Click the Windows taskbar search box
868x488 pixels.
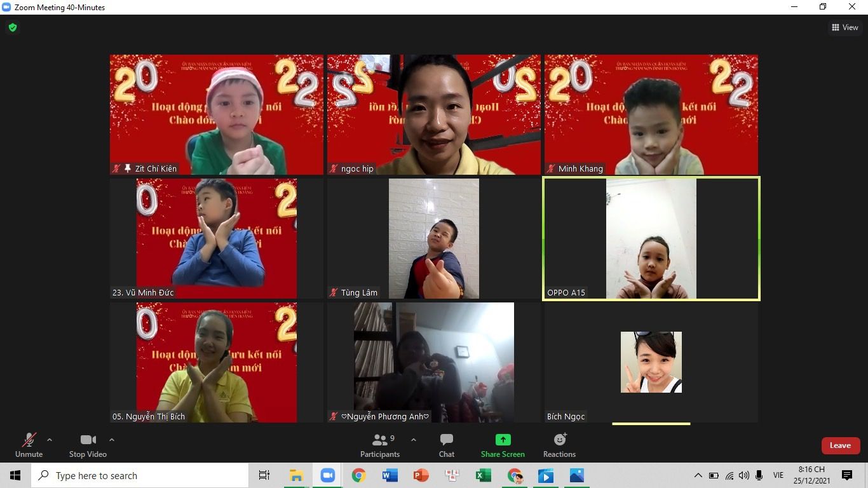[x=140, y=475]
